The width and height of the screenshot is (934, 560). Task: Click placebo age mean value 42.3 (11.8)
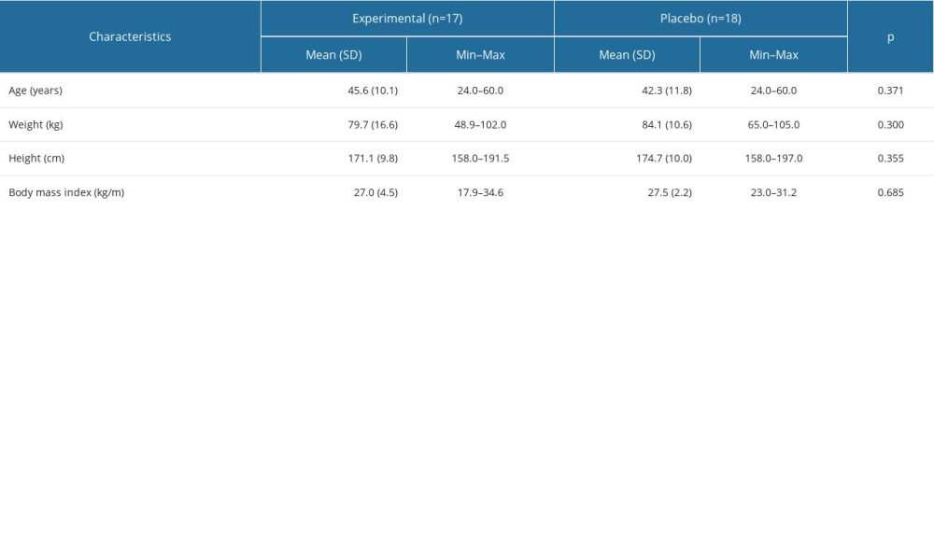664,91
